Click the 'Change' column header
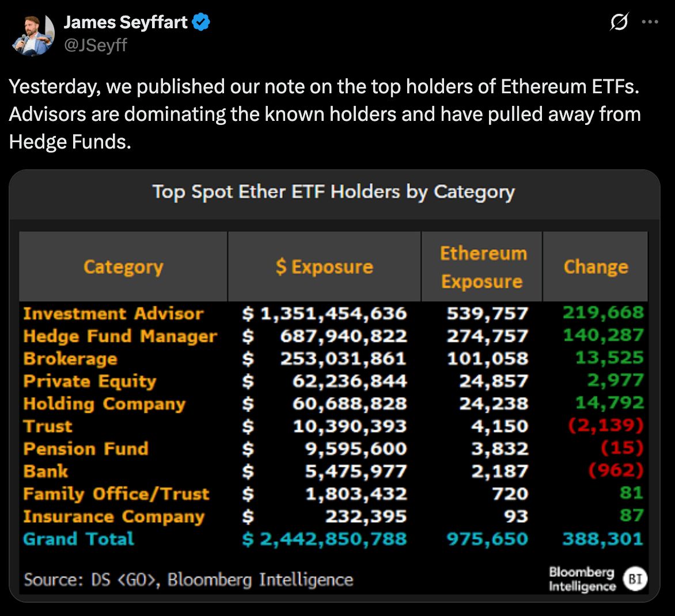This screenshot has width=675, height=616. point(596,267)
